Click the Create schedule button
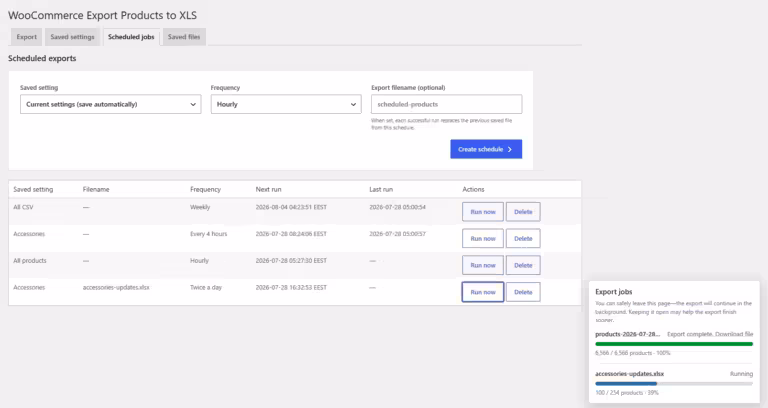Screen dimensions: 768x408 pos(486,149)
